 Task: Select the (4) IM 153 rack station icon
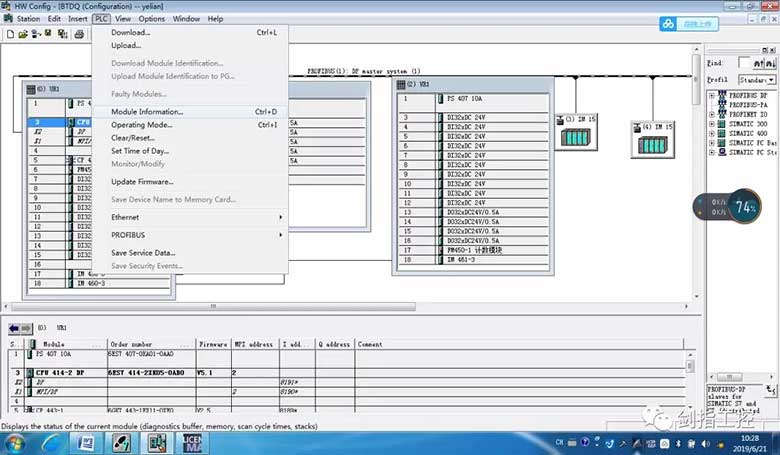coord(652,140)
